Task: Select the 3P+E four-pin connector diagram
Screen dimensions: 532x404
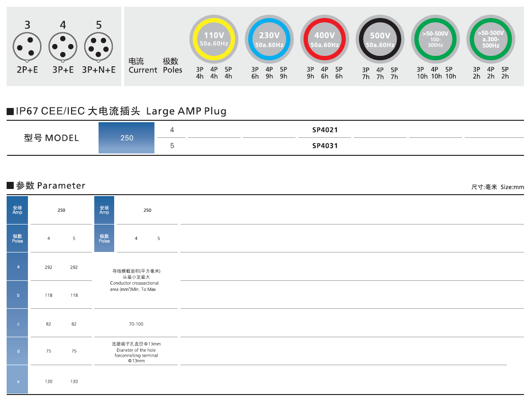Action: point(63,47)
